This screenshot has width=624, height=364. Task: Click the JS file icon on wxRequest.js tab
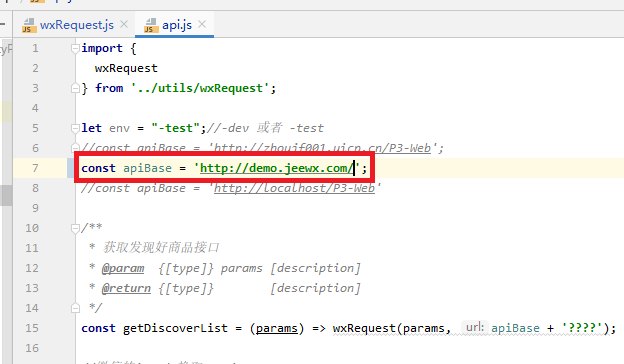29,25
